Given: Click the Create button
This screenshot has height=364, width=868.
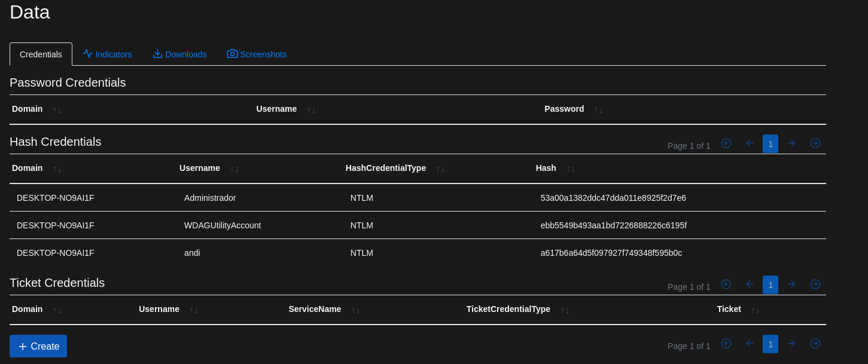Looking at the screenshot, I should [x=38, y=346].
